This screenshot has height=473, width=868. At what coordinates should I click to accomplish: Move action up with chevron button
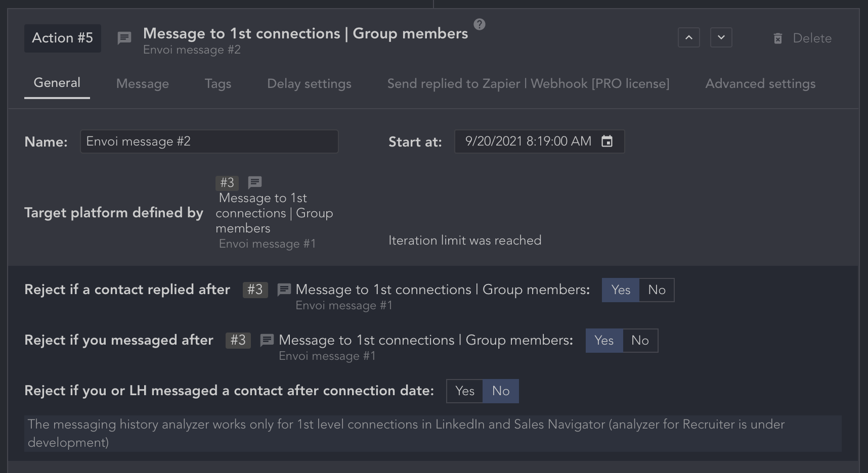[689, 38]
